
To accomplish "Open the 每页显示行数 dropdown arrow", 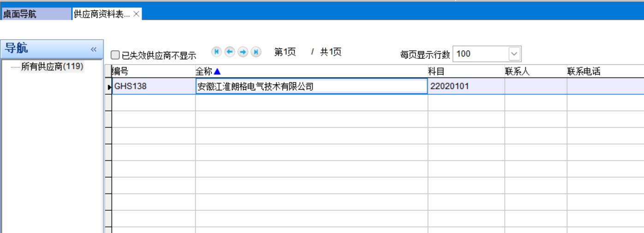I will 514,54.
